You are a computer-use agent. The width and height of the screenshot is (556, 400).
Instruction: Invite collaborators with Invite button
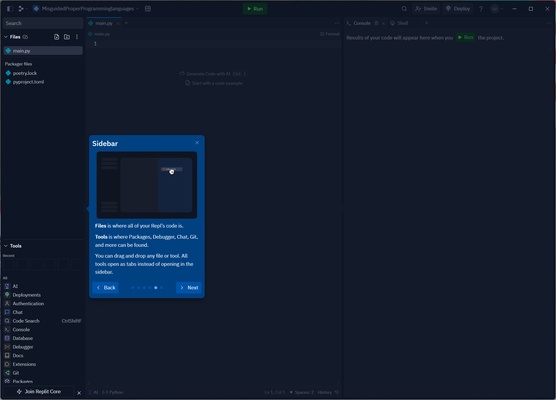[426, 9]
